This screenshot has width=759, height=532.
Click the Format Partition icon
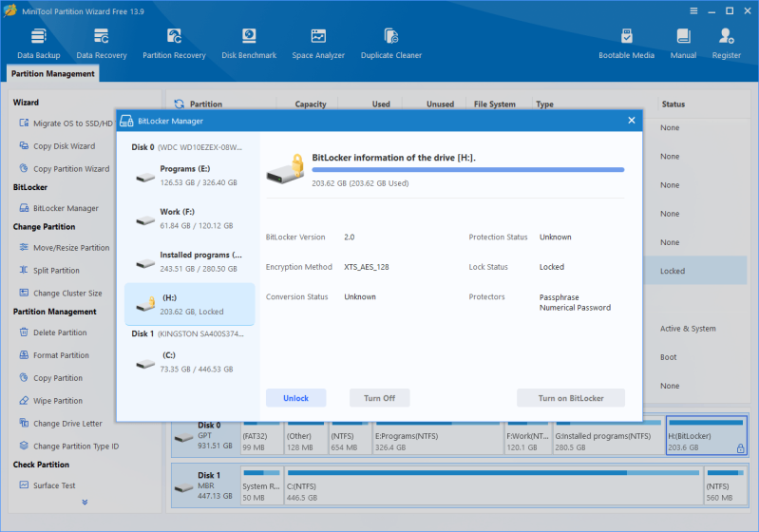(24, 354)
